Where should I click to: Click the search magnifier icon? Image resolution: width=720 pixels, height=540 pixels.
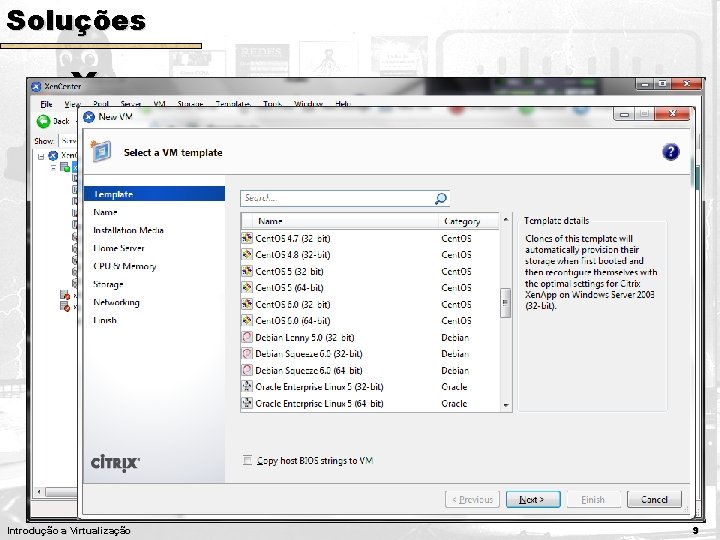[x=440, y=198]
